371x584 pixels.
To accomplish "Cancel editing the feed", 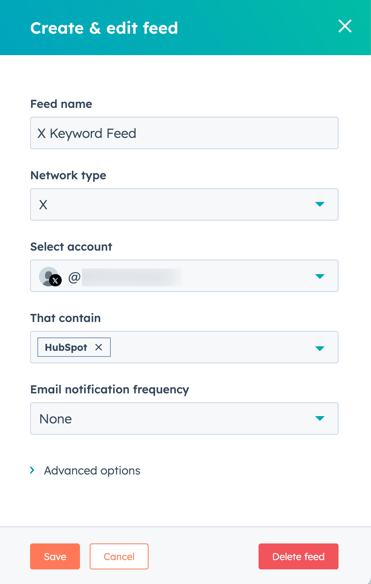I will click(x=119, y=556).
